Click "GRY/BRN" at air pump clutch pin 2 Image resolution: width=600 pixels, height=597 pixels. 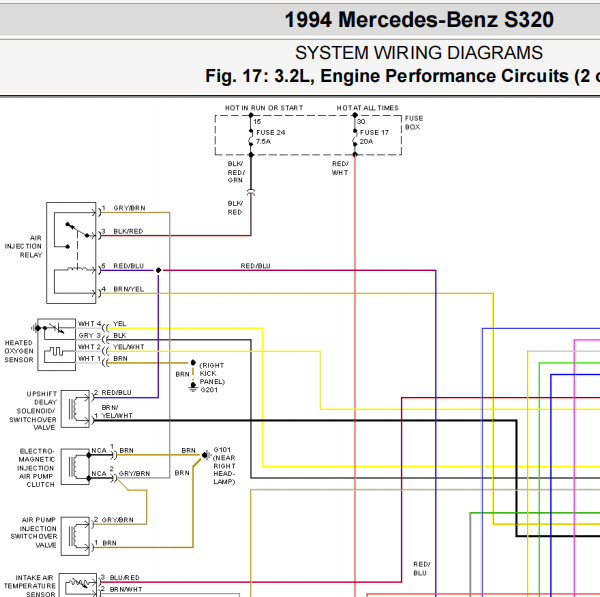pyautogui.click(x=134, y=474)
